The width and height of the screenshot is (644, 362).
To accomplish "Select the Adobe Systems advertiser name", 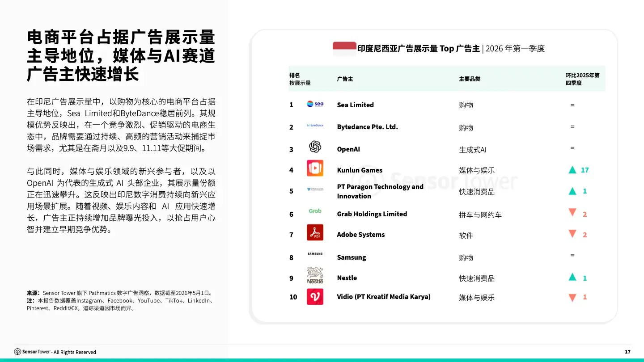I will [x=360, y=235].
